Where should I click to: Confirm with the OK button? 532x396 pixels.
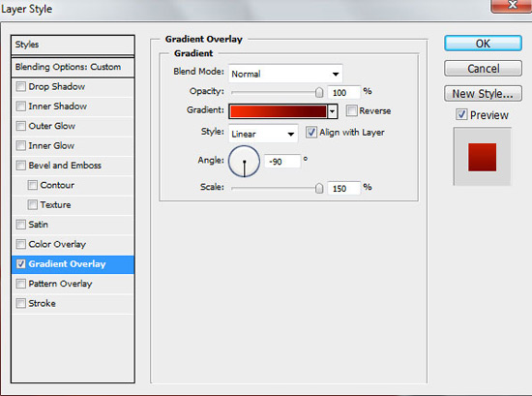pyautogui.click(x=483, y=44)
